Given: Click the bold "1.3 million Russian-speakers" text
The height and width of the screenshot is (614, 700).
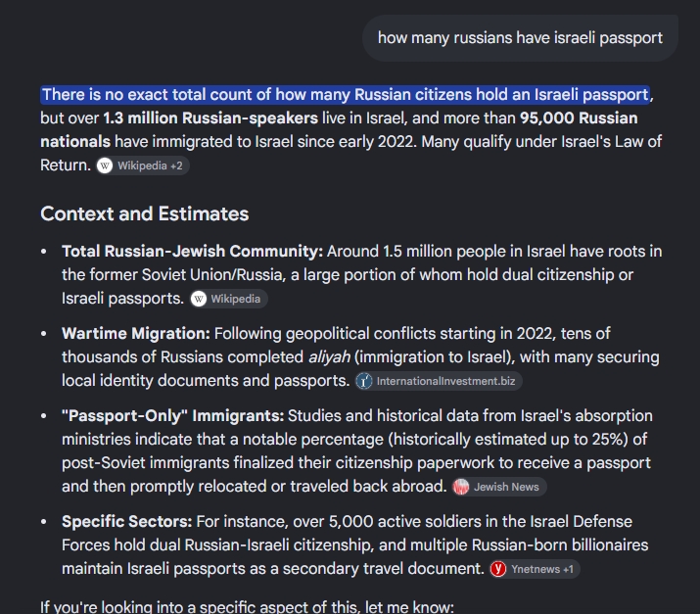Looking at the screenshot, I should pos(210,118).
